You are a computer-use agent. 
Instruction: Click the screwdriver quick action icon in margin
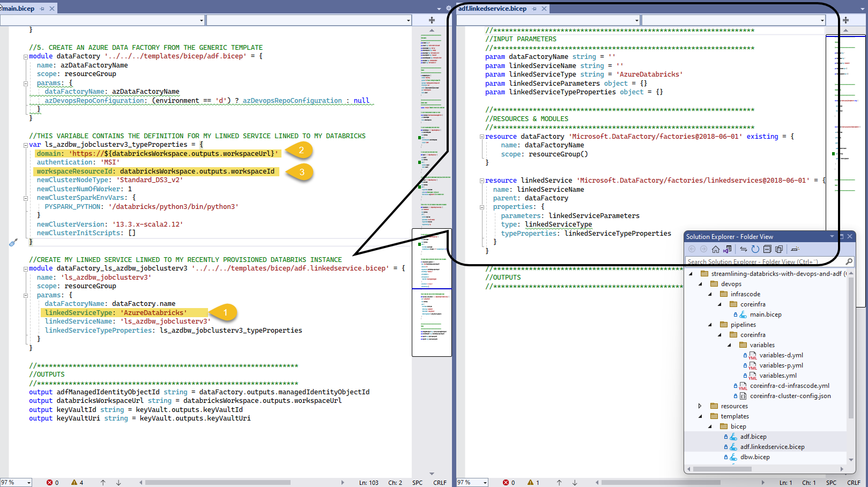pos(13,242)
